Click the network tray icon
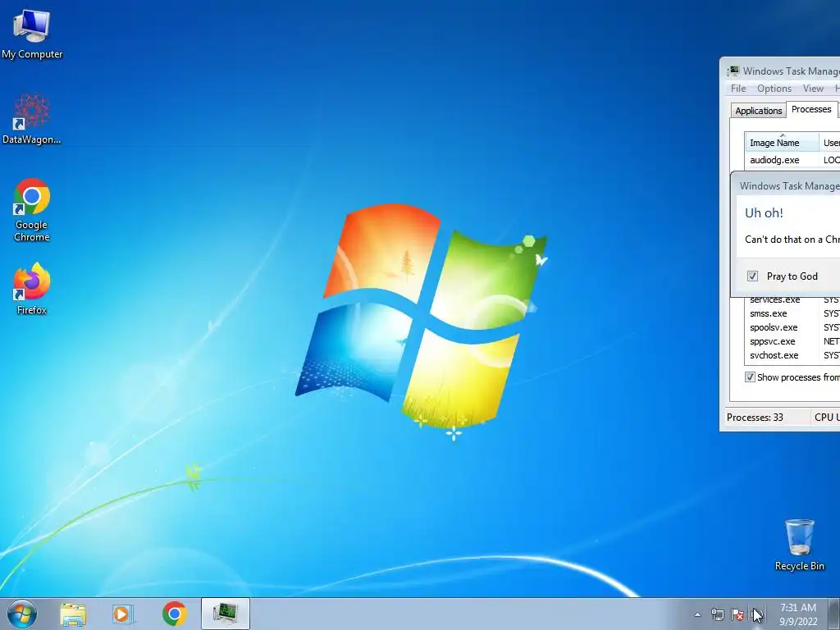Screen dimensions: 840x630 click(717, 614)
